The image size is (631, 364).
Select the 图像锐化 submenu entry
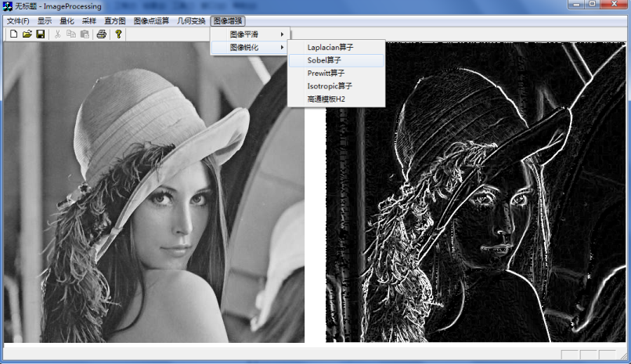(x=250, y=48)
